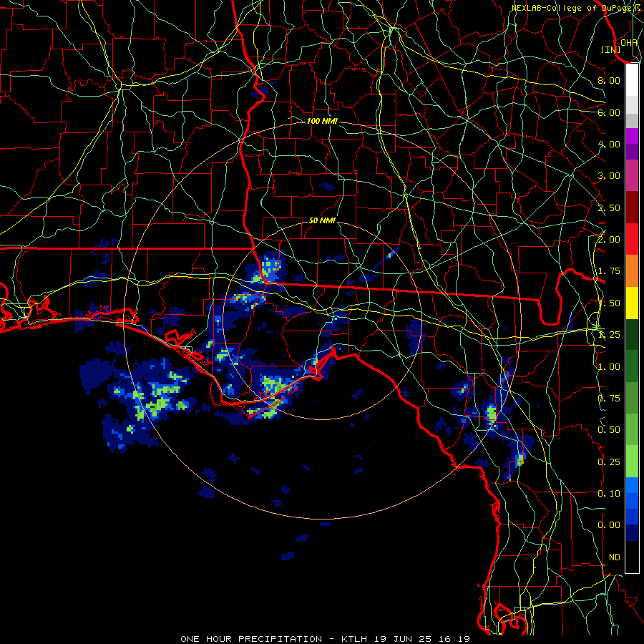Viewport: 644px width, 644px height.
Task: Click the '0.50' legend value
Action: coord(609,430)
